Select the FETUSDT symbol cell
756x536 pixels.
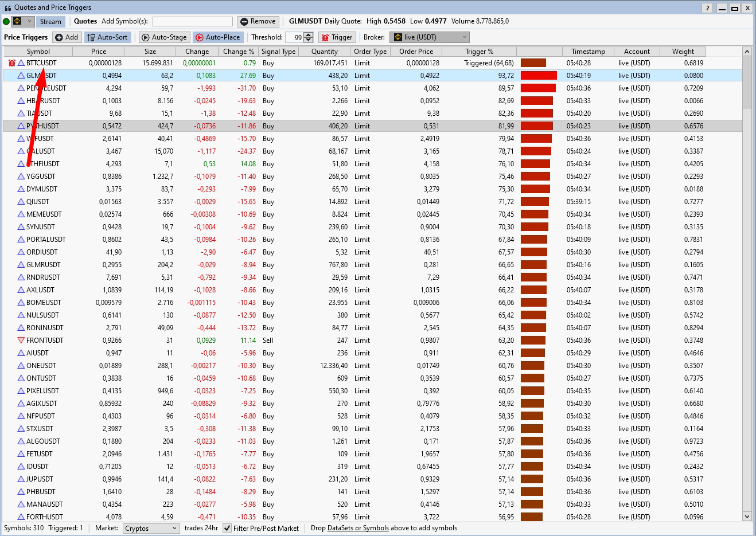40,454
